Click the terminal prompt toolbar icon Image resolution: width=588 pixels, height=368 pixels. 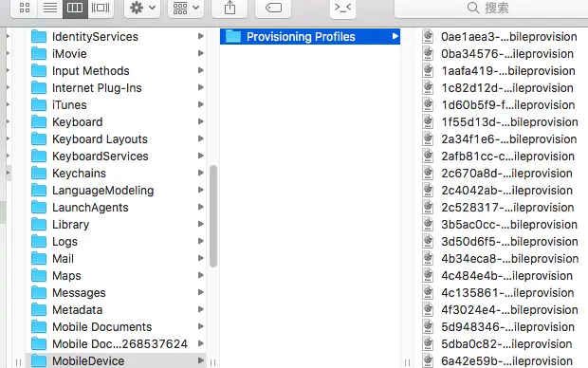342,8
